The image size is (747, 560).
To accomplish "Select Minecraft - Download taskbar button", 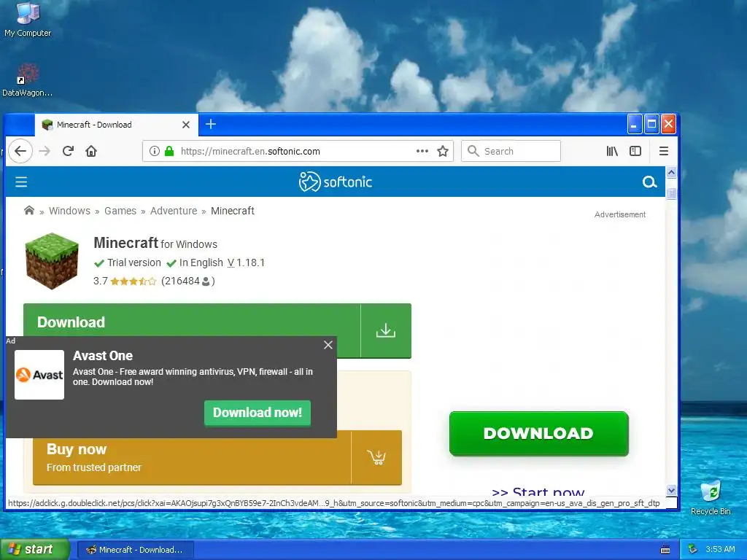I will 135,550.
